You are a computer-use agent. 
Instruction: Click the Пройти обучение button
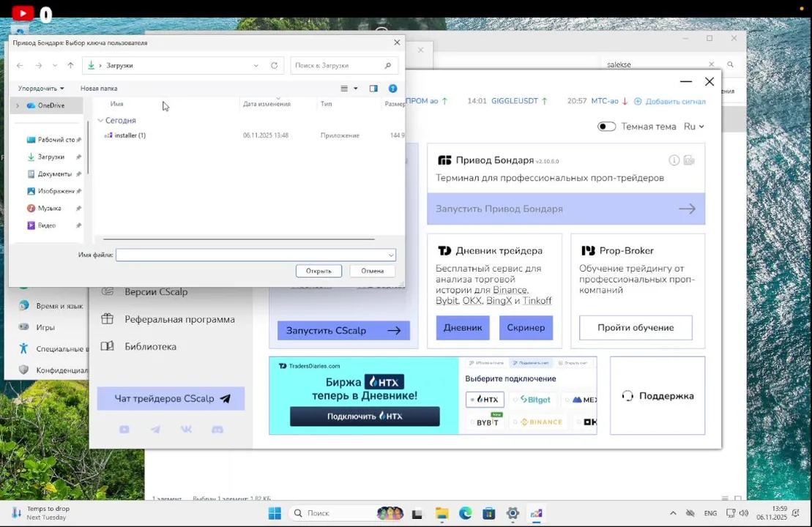click(636, 328)
